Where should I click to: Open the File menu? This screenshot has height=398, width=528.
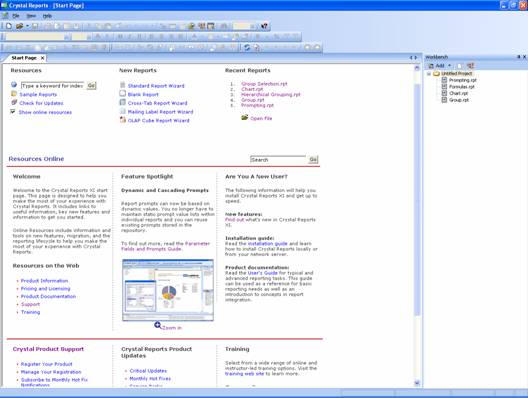(x=16, y=16)
